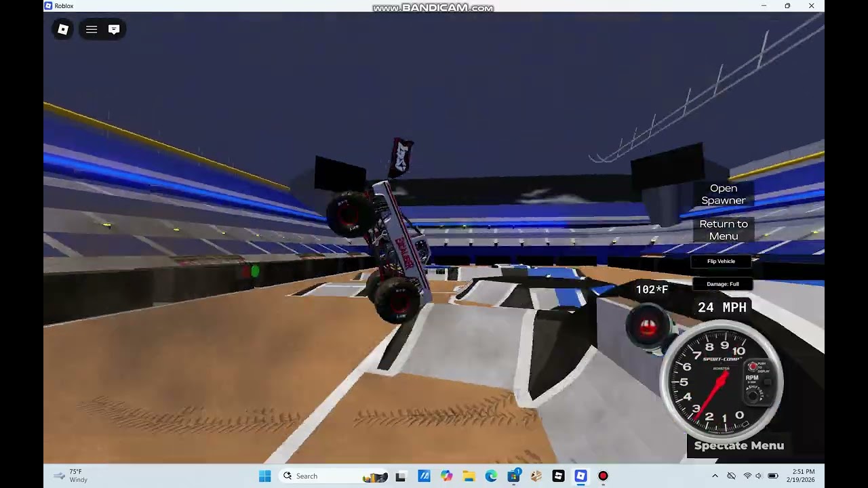Screen dimensions: 868x488
Task: Open Microsoft Edge from the taskbar
Action: (x=491, y=476)
